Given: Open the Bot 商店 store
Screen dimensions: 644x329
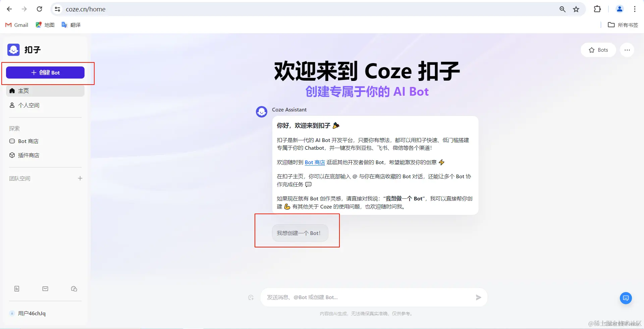Looking at the screenshot, I should coord(45,141).
